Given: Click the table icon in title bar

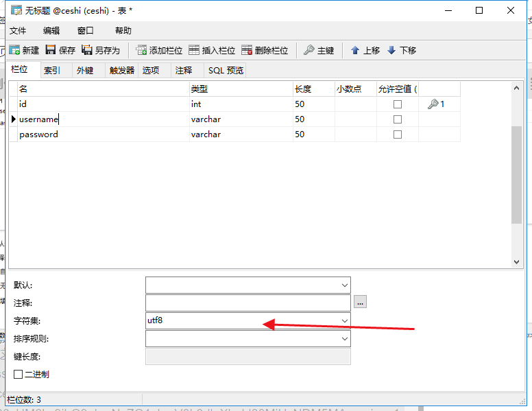Looking at the screenshot, I should pyautogui.click(x=16, y=10).
